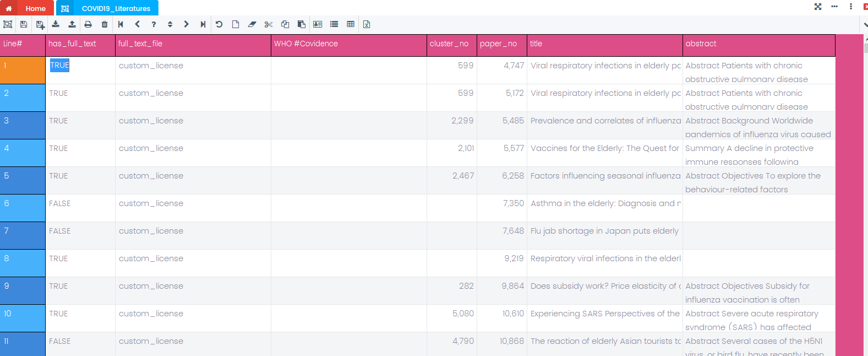The width and height of the screenshot is (868, 356).
Task: Open the toolbar help question mark
Action: (154, 24)
